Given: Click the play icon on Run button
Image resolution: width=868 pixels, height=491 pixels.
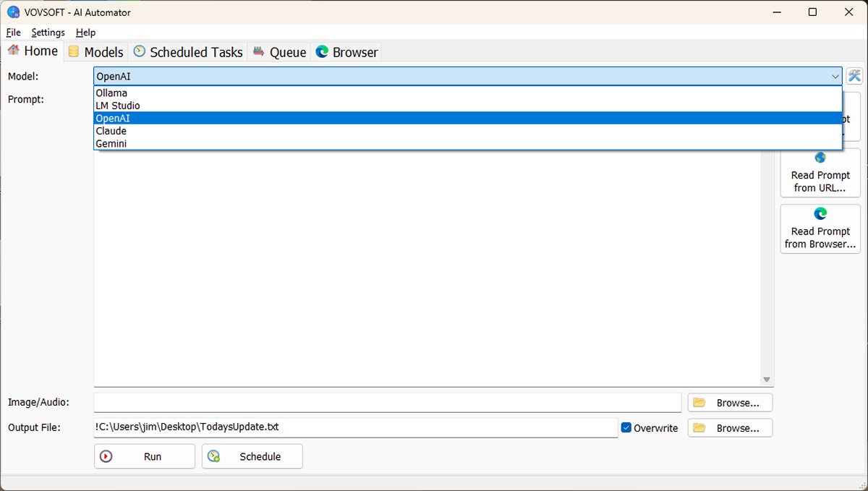Looking at the screenshot, I should (106, 456).
